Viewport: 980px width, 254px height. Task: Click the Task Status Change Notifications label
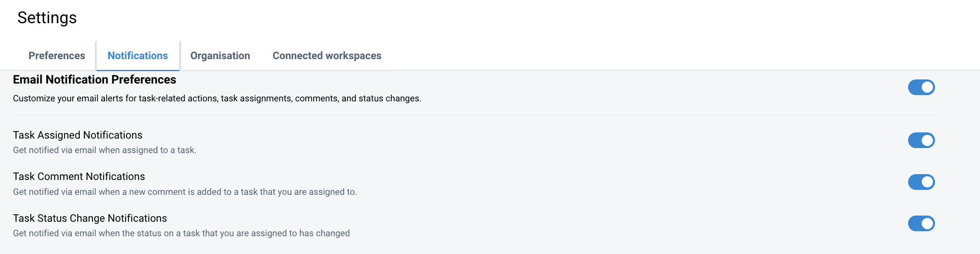(90, 218)
